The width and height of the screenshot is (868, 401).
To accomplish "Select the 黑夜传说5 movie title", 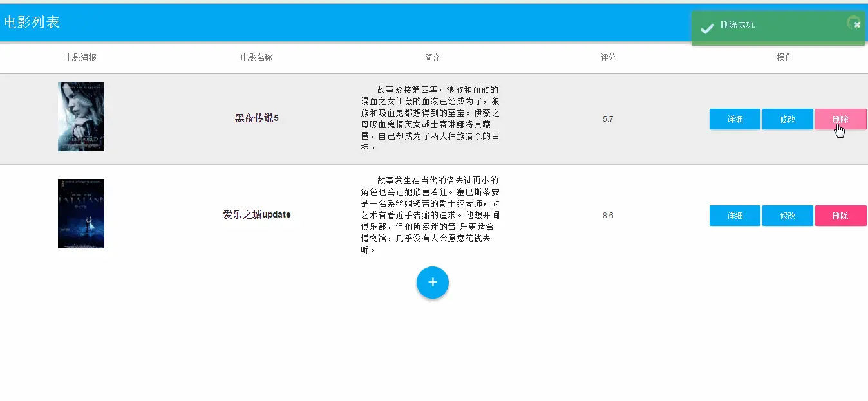I will pyautogui.click(x=256, y=118).
